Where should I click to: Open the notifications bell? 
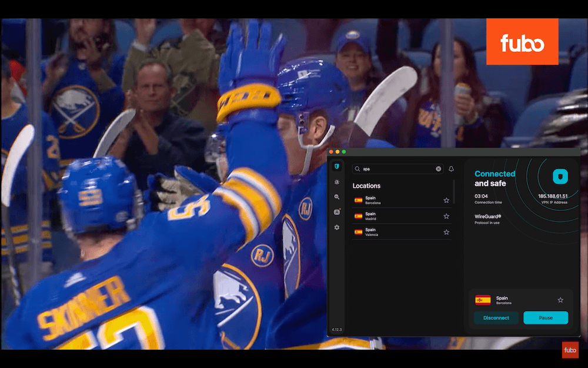[451, 169]
